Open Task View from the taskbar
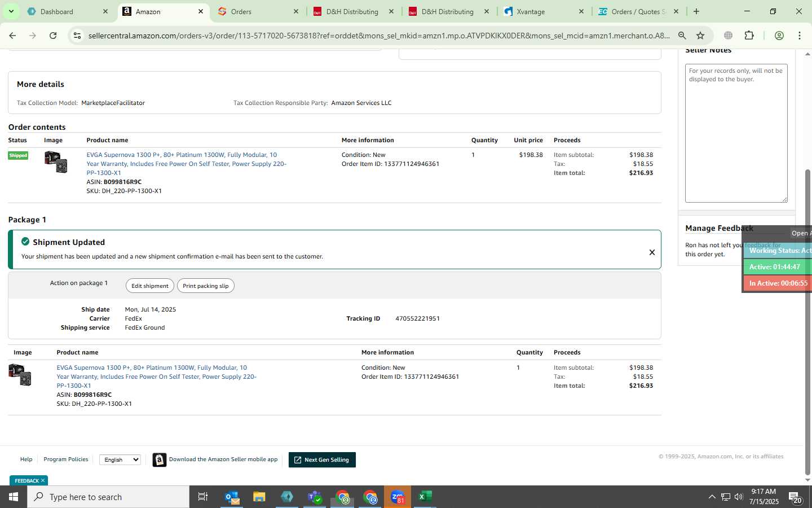 pos(203,497)
